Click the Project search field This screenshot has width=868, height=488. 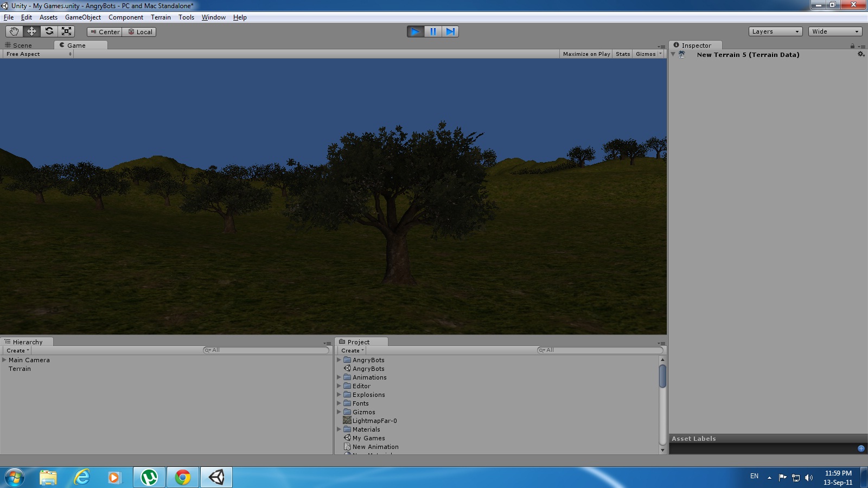[600, 350]
